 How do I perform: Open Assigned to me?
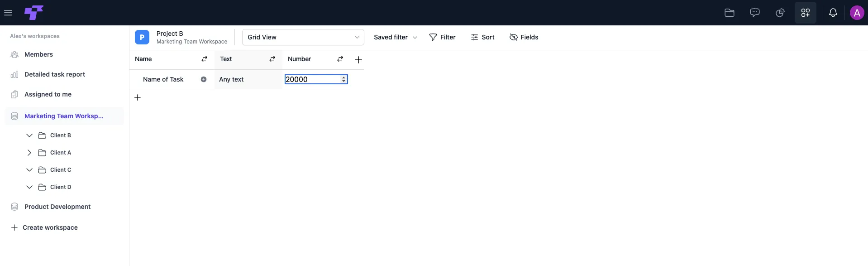tap(48, 94)
